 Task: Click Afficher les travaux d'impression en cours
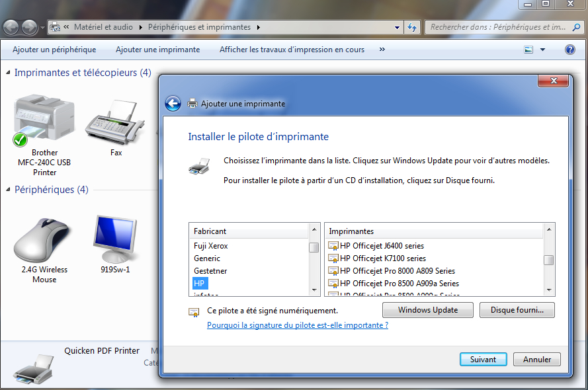(292, 50)
